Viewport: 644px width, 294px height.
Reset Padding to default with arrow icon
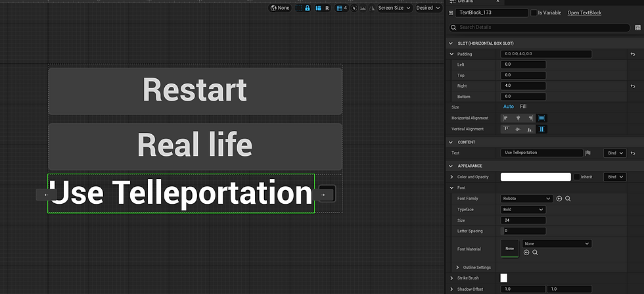click(633, 54)
